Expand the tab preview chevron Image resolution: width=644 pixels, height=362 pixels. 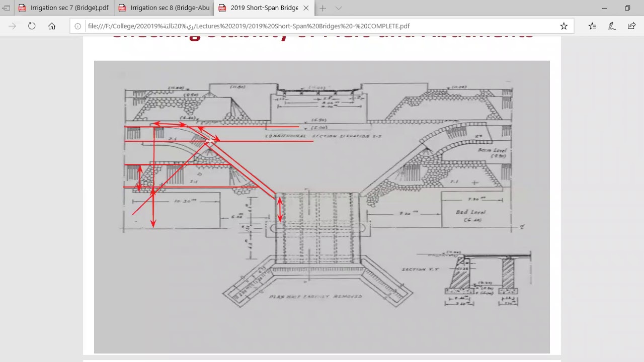pos(339,8)
